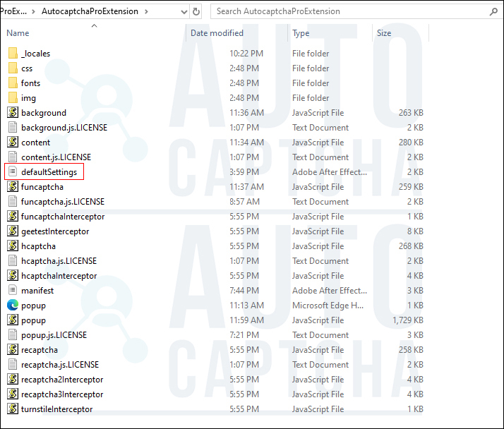Select the funcaptchaInterceptor script icon
This screenshot has width=504, height=429.
point(13,217)
